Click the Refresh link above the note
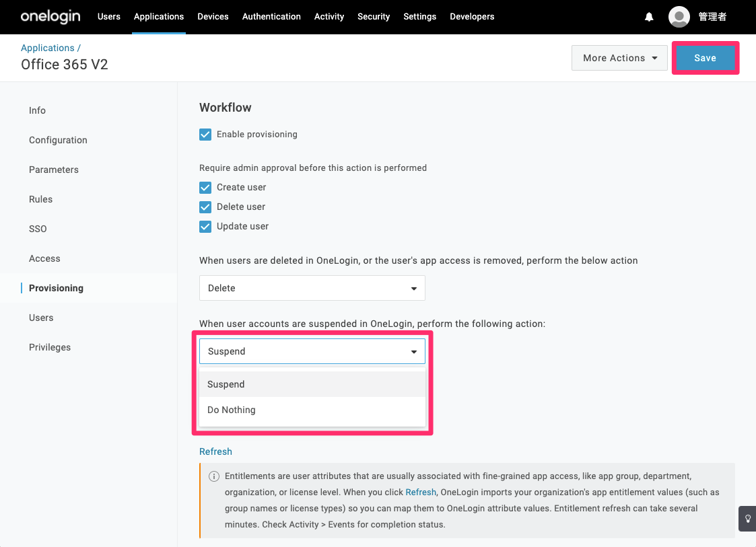This screenshot has width=756, height=547. pyautogui.click(x=215, y=451)
